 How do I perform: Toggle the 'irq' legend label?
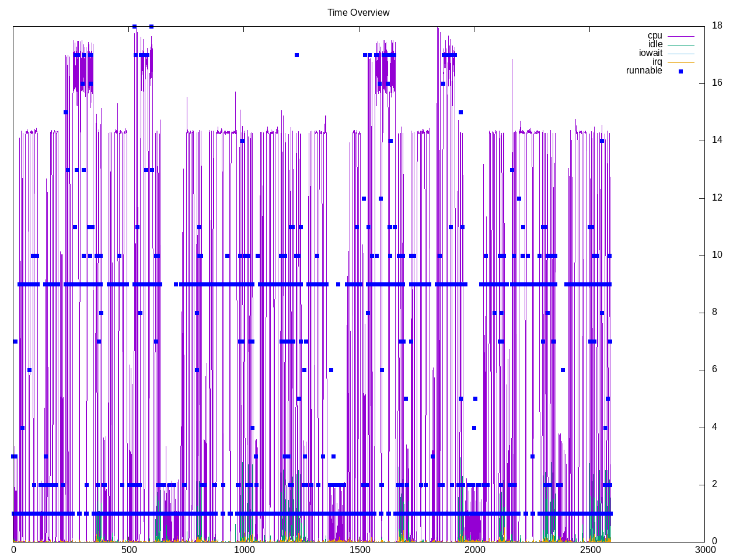click(x=657, y=62)
